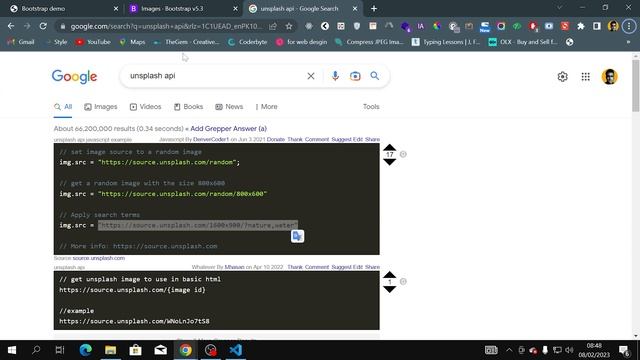Screen dimensions: 640x360
Task: Start voice search with microphone icon
Action: click(335, 76)
